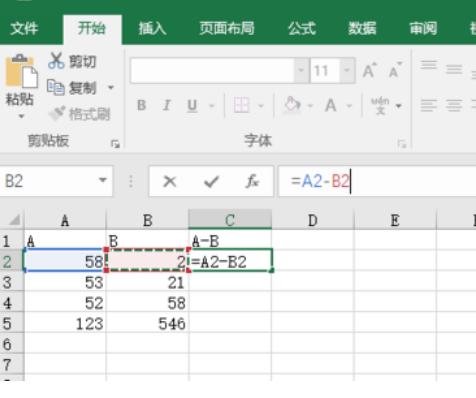This screenshot has width=476, height=398.
Task: Select column D header
Action: (x=313, y=220)
